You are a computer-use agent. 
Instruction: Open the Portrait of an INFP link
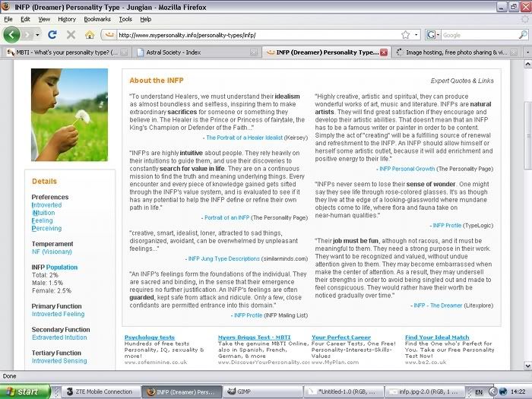(226, 218)
